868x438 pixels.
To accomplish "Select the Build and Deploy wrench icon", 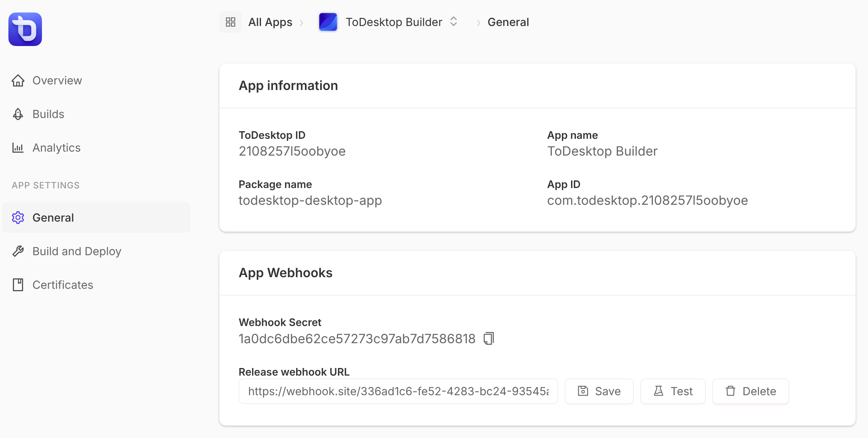I will 18,251.
